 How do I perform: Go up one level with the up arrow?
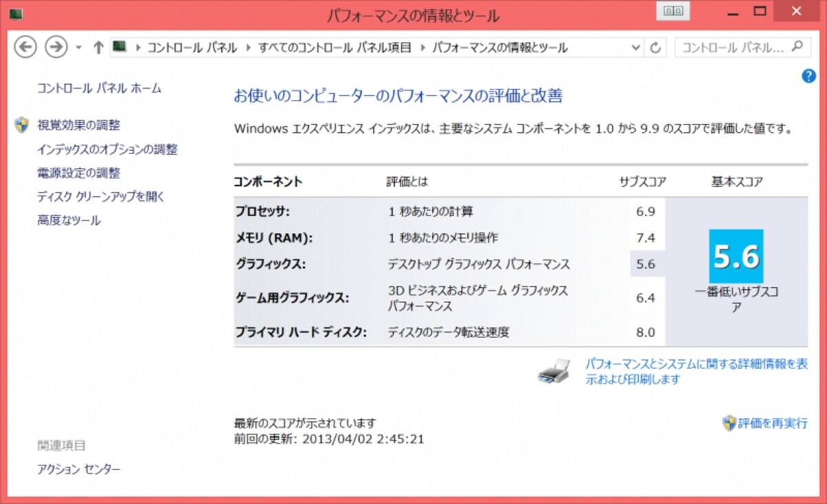[x=99, y=48]
